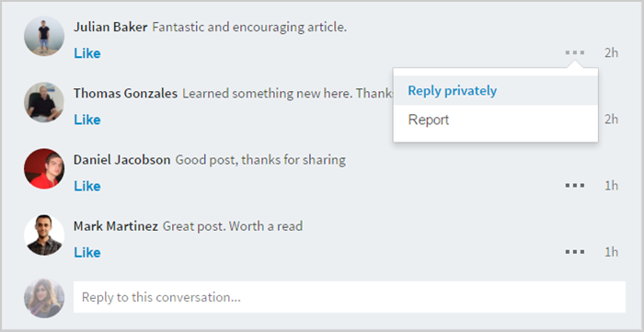
Task: Click the Julian Baker name link
Action: pyautogui.click(x=110, y=27)
